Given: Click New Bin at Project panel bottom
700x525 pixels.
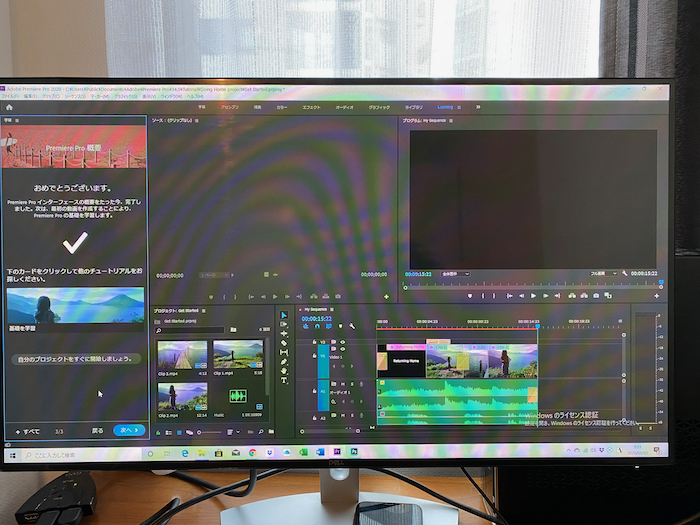Looking at the screenshot, I should (271, 432).
